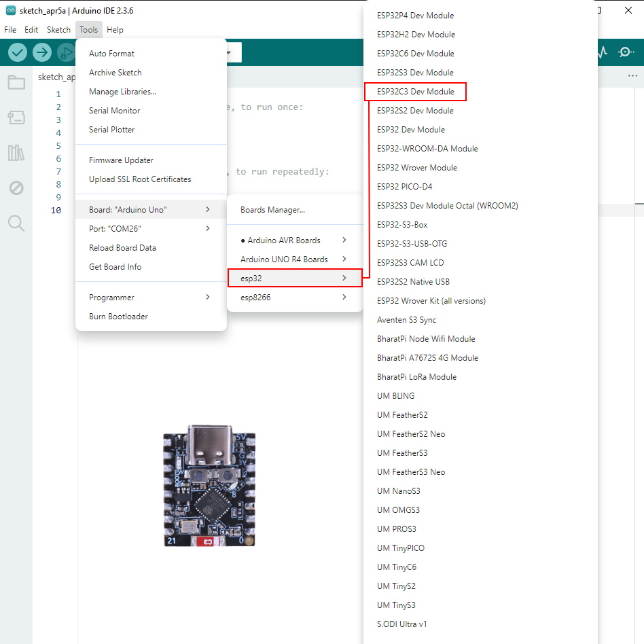Expand the Arduino UNO R4 Boards submenu

(295, 259)
